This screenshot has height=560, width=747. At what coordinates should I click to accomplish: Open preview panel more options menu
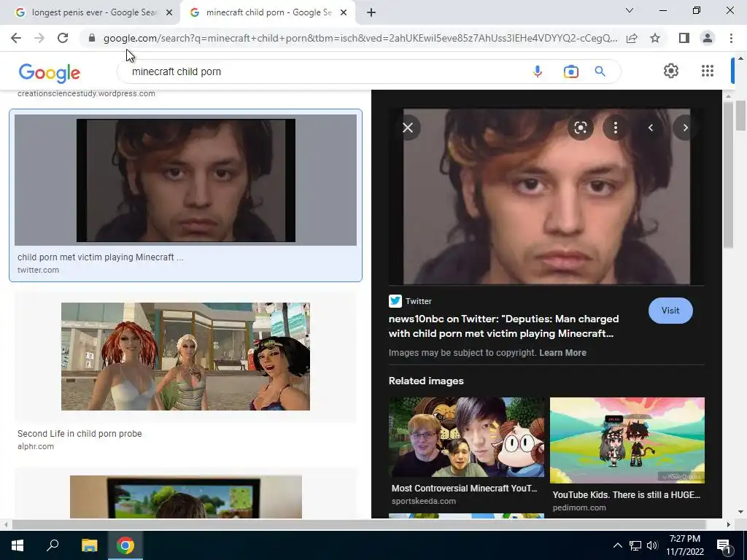click(616, 128)
